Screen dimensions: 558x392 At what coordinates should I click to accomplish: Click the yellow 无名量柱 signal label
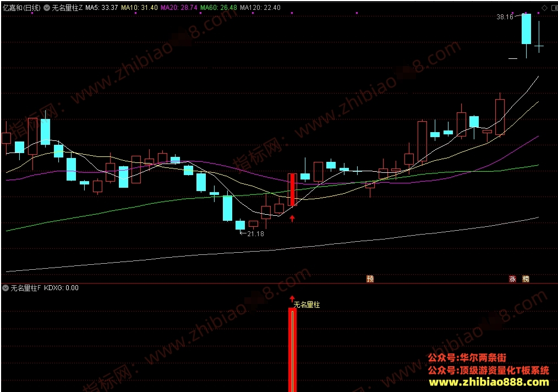click(x=307, y=305)
